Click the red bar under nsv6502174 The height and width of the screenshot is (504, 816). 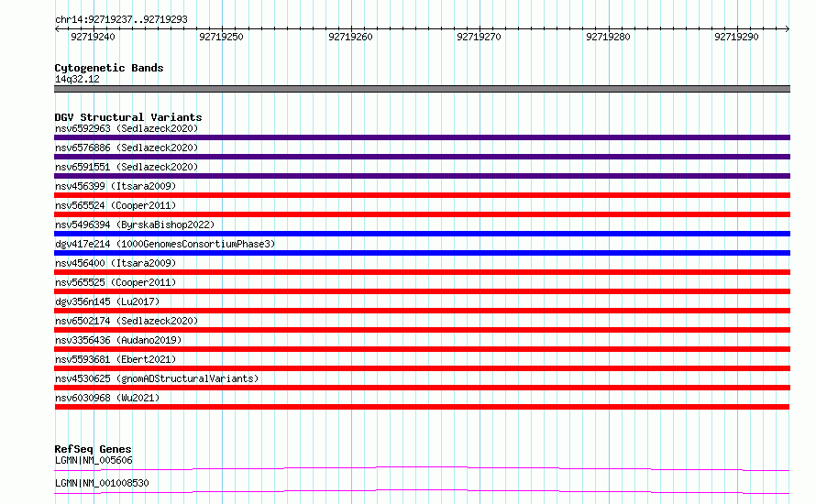[x=422, y=330]
